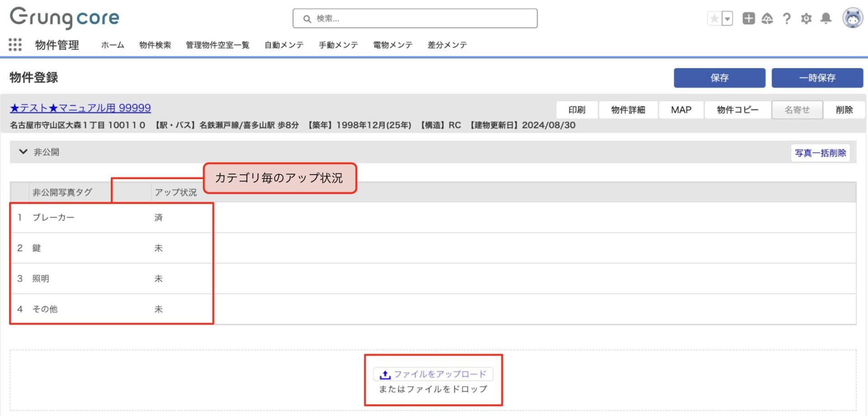Click the 物件コピー button
Viewport: 868px width, 416px height.
(x=737, y=110)
